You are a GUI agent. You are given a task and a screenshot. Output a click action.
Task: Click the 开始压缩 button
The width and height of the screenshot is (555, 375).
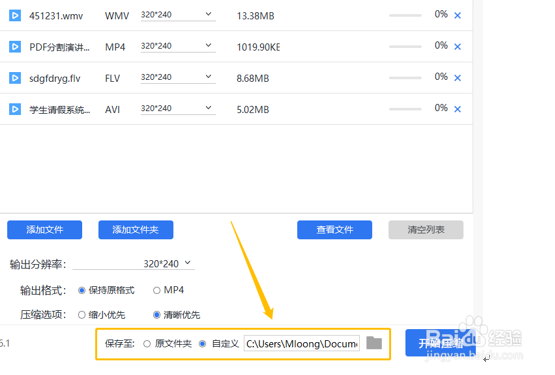tap(441, 343)
